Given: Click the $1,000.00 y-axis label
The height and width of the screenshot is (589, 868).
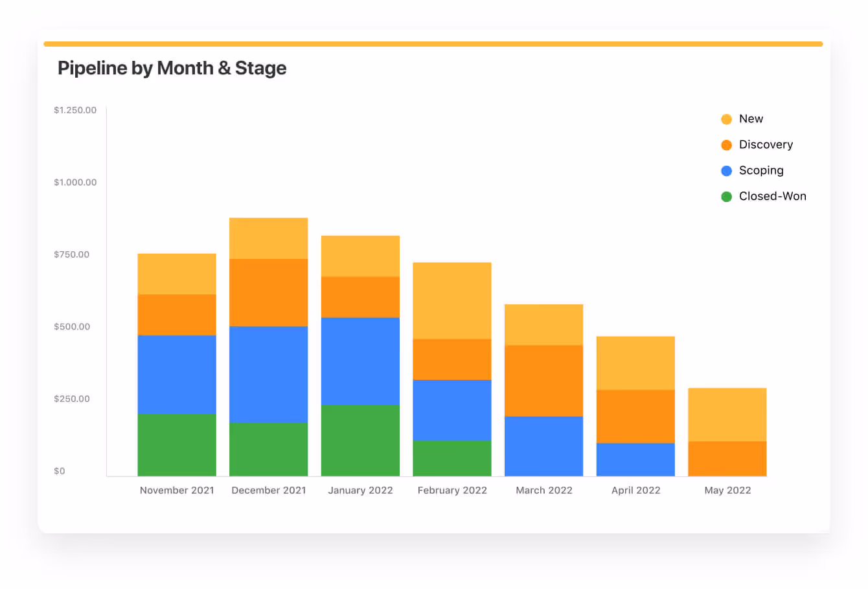Looking at the screenshot, I should click(x=75, y=183).
